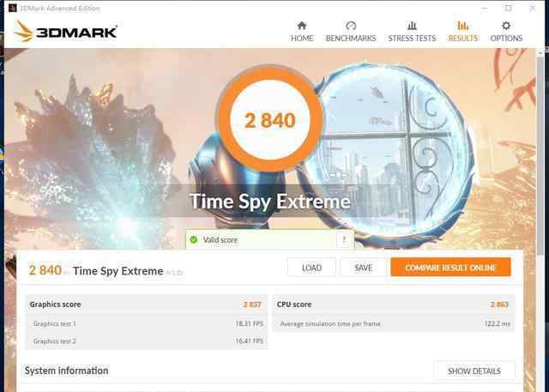
Task: Click the 3DMark logo
Action: tap(65, 32)
